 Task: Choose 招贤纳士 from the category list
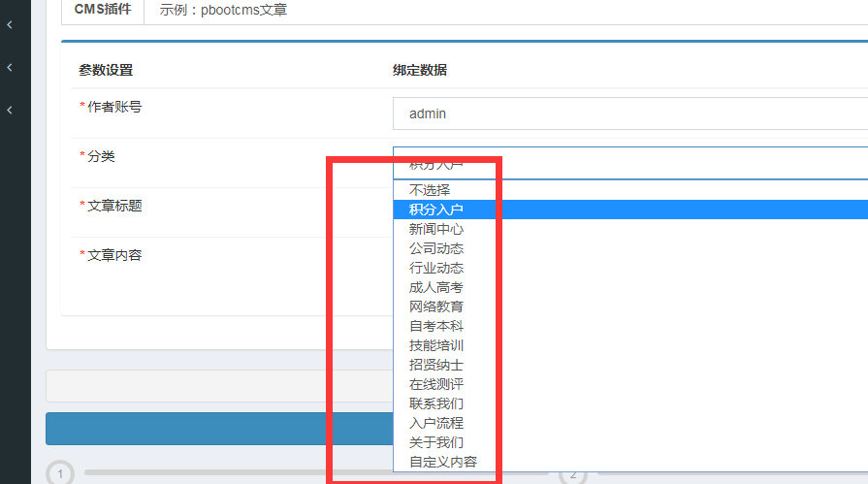(x=436, y=365)
